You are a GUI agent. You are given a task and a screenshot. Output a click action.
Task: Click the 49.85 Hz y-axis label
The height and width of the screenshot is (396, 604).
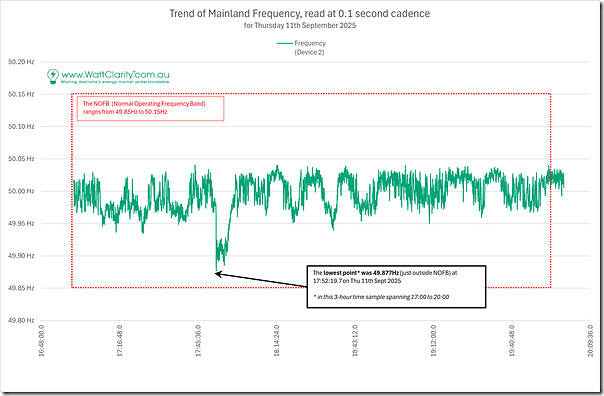coord(21,288)
